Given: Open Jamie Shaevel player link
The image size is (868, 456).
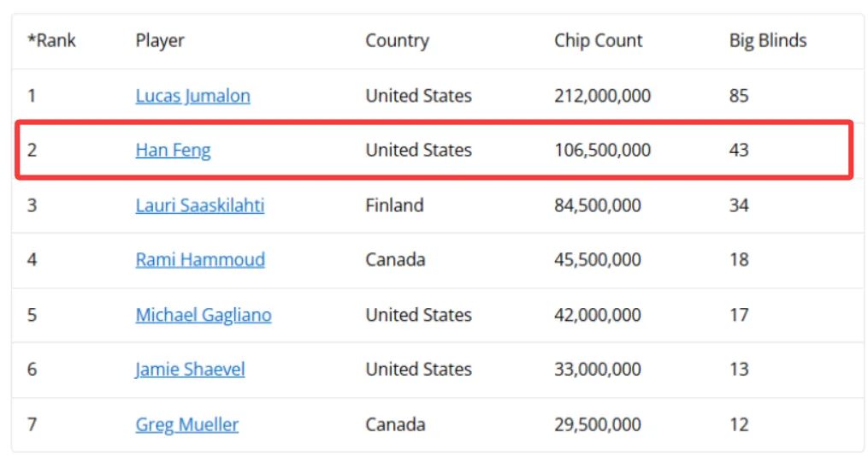Looking at the screenshot, I should point(190,370).
